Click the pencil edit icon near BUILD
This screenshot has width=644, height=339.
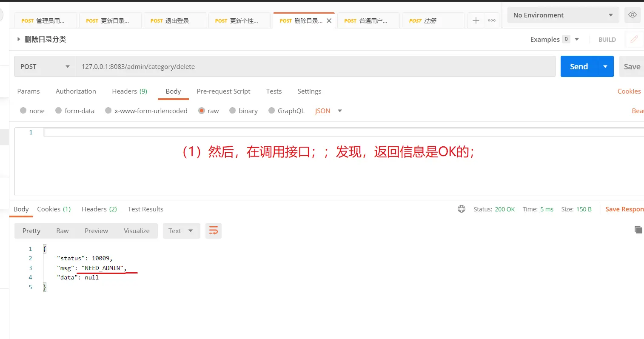point(634,39)
